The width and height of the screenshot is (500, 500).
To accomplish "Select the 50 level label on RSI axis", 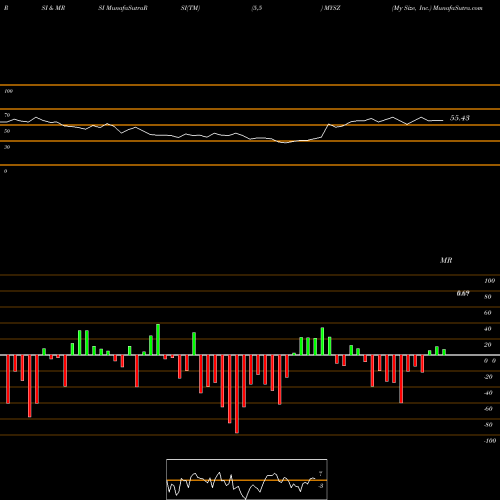I will [7, 131].
